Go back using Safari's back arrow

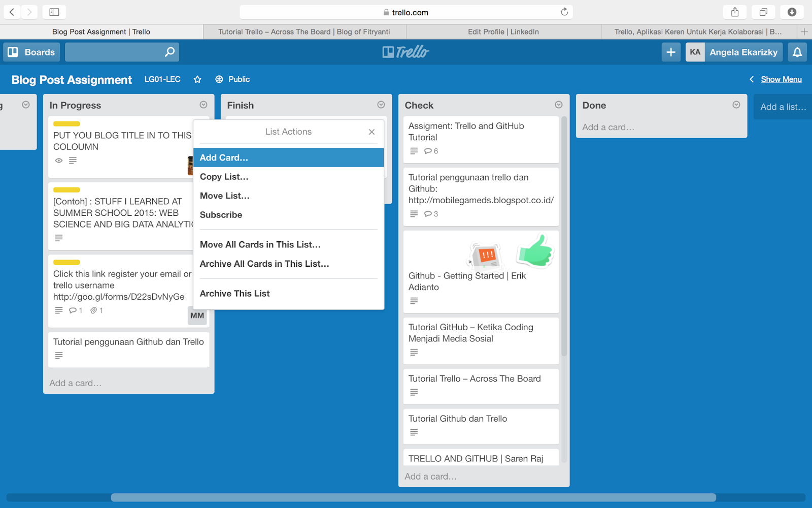coord(12,12)
